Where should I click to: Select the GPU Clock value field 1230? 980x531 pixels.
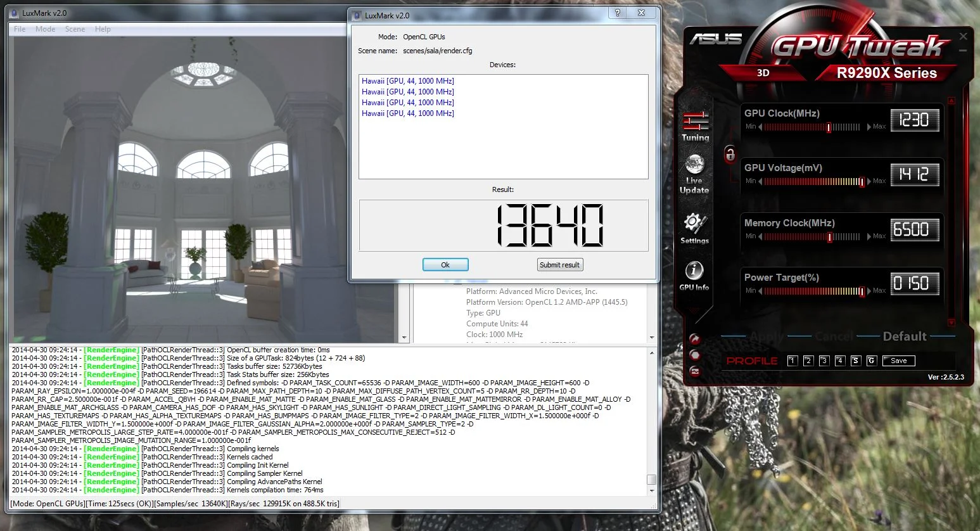point(914,120)
